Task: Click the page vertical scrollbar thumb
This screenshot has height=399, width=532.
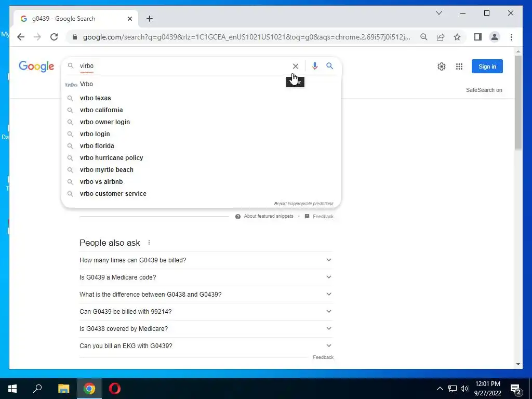Action: (518, 102)
